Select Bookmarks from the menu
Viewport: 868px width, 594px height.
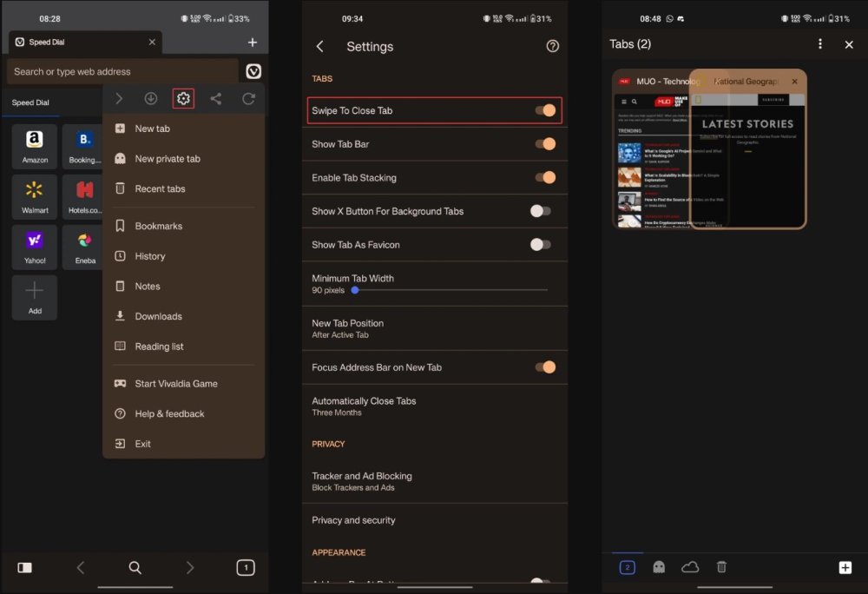[158, 226]
